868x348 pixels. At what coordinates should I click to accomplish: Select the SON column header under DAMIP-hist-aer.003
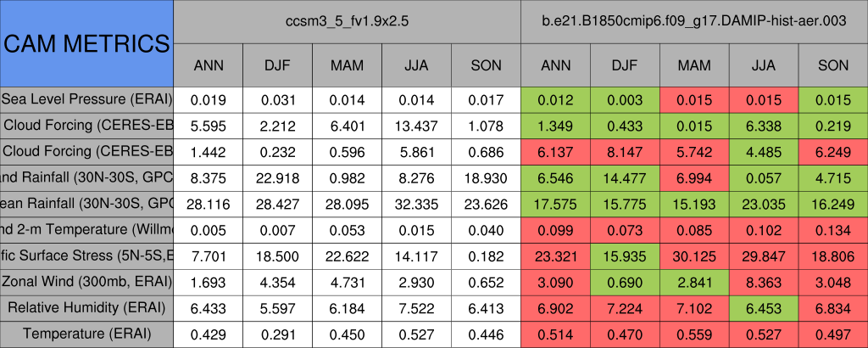click(833, 65)
